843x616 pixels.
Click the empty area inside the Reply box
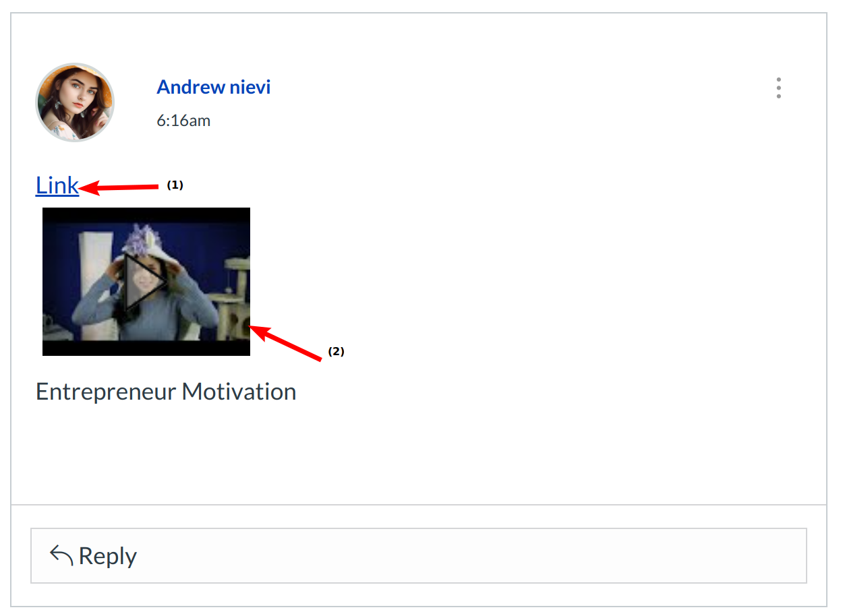(x=472, y=556)
